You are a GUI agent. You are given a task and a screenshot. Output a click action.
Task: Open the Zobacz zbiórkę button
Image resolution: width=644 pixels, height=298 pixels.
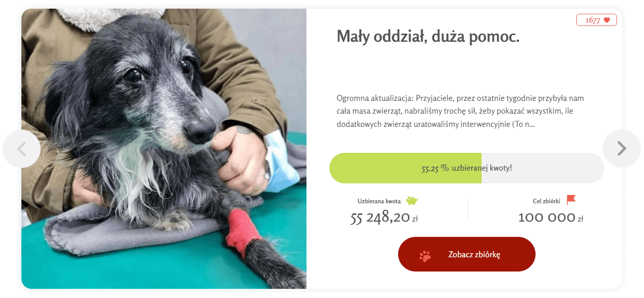click(x=467, y=254)
